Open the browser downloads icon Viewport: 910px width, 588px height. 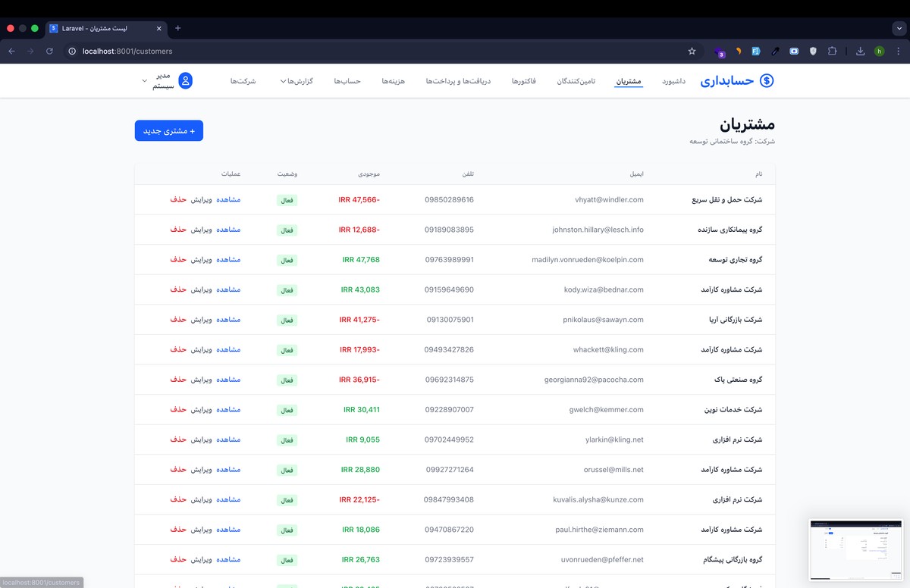(860, 51)
